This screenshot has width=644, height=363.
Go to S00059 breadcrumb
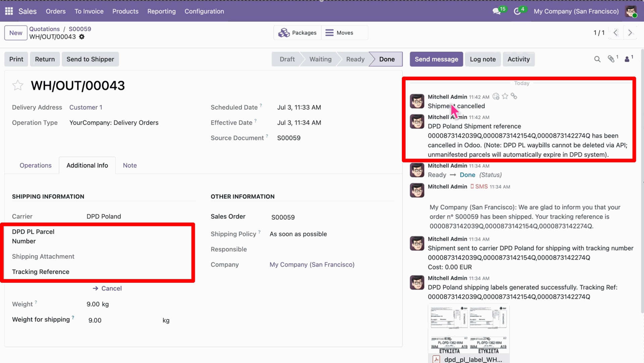coord(80,29)
